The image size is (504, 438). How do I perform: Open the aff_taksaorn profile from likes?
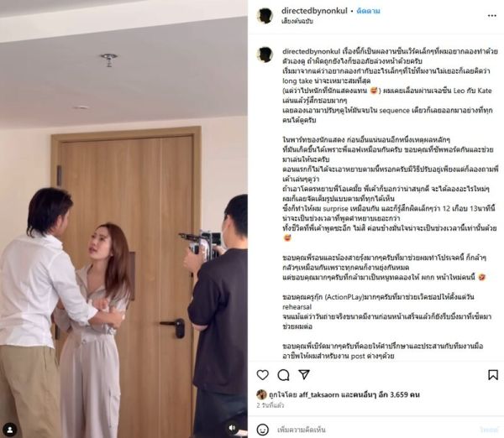coord(319,394)
